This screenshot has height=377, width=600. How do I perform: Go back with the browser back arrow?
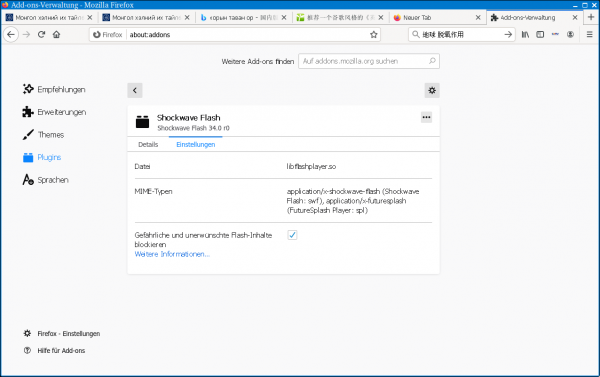(x=11, y=34)
